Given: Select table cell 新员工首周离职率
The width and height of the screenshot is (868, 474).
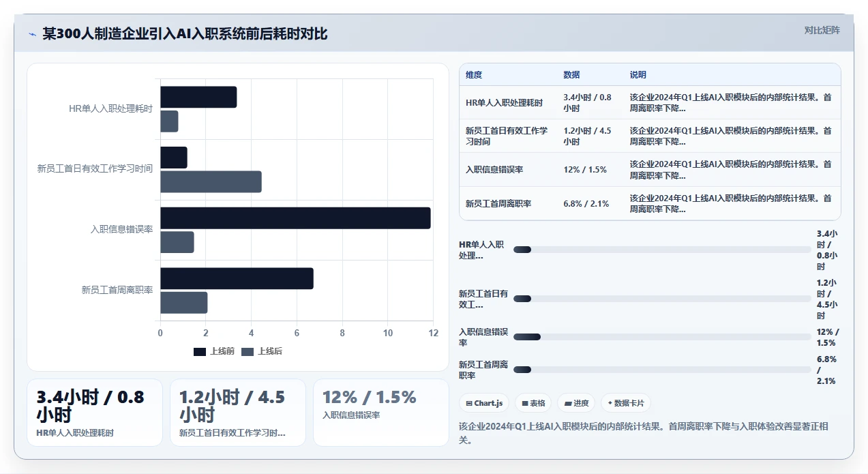Looking at the screenshot, I should point(509,203).
